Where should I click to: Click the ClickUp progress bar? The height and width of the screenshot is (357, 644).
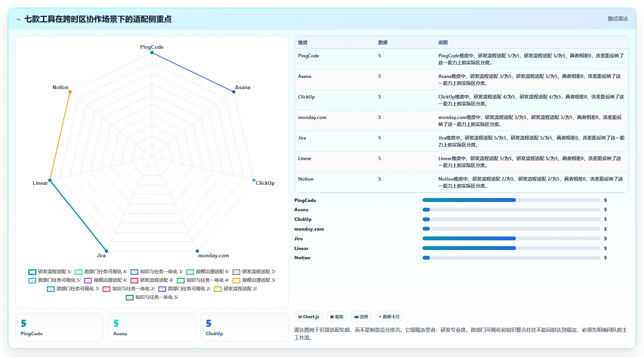pos(511,219)
